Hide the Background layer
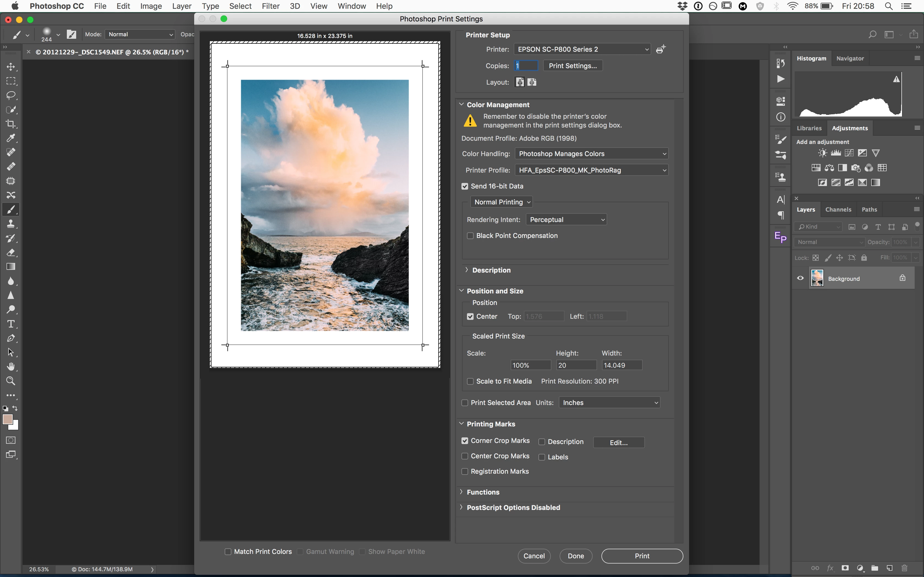Image resolution: width=924 pixels, height=577 pixels. coord(800,278)
